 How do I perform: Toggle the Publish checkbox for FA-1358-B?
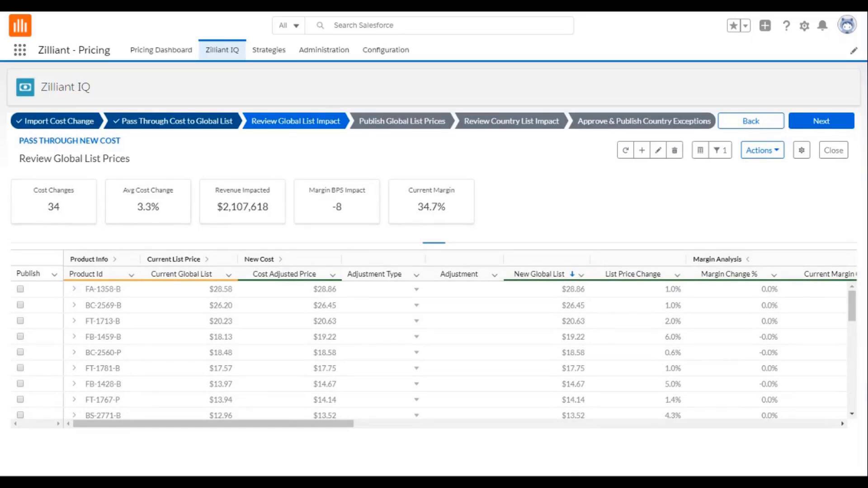[x=20, y=289]
